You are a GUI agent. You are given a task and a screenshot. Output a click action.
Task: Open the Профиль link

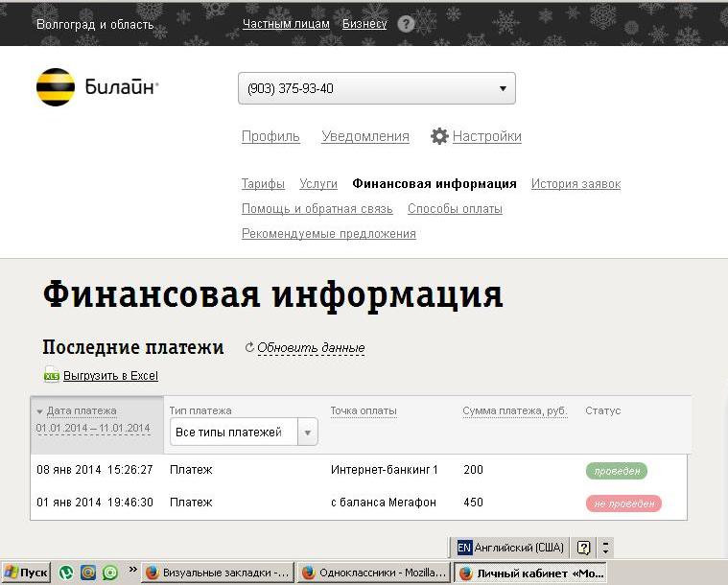tap(270, 136)
